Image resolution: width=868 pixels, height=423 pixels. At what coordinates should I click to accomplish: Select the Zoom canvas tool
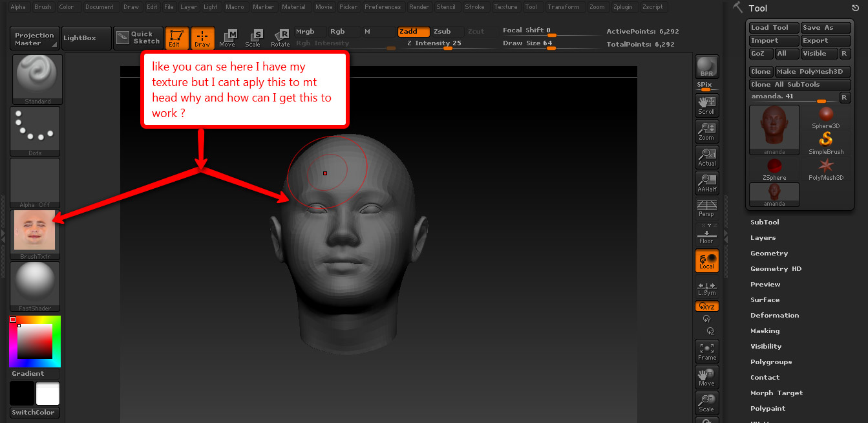(706, 131)
